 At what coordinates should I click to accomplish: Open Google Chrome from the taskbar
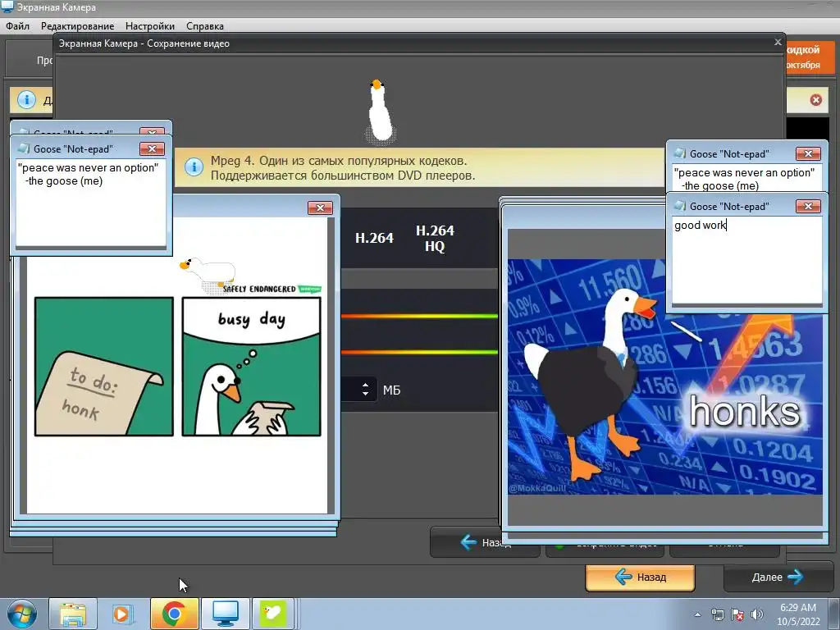pyautogui.click(x=174, y=614)
